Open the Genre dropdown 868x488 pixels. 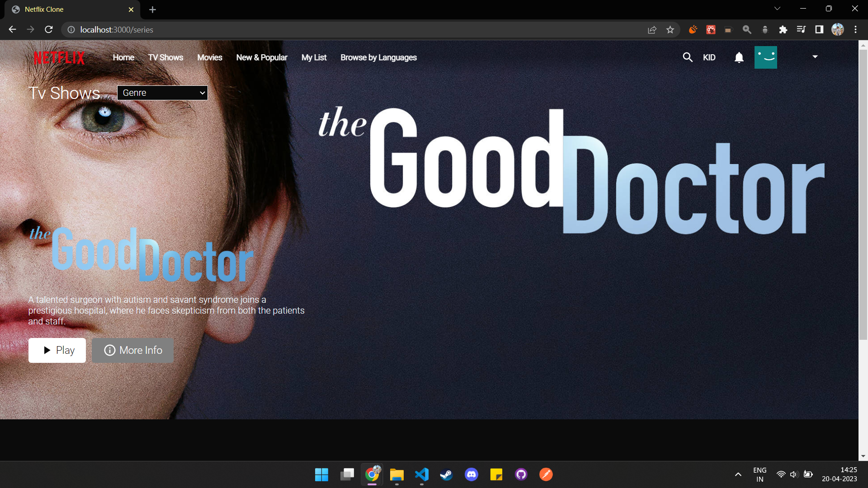[x=162, y=93]
